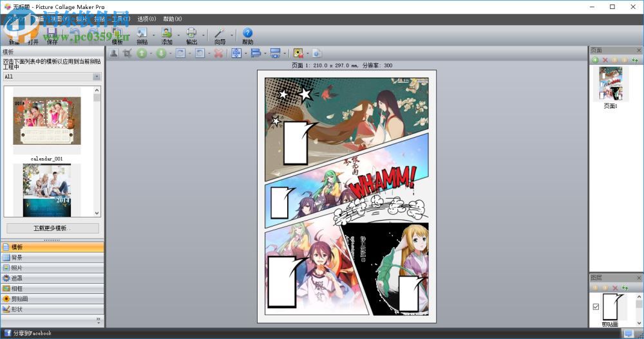Switch to the 形状 (Shape) sidebar tab
Image resolution: width=644 pixels, height=339 pixels.
pyautogui.click(x=52, y=309)
